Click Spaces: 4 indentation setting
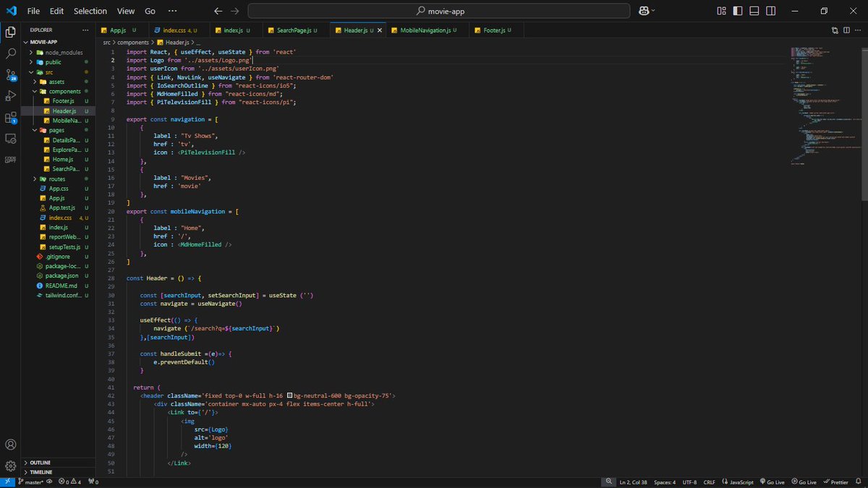This screenshot has width=868, height=488. pyautogui.click(x=665, y=482)
